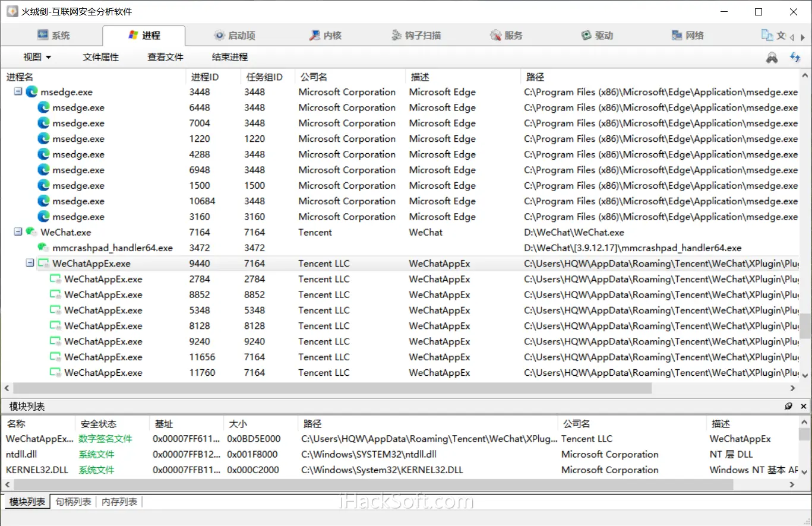Switch to the 句柄列表 bottom tab
This screenshot has height=526, width=812.
point(74,502)
